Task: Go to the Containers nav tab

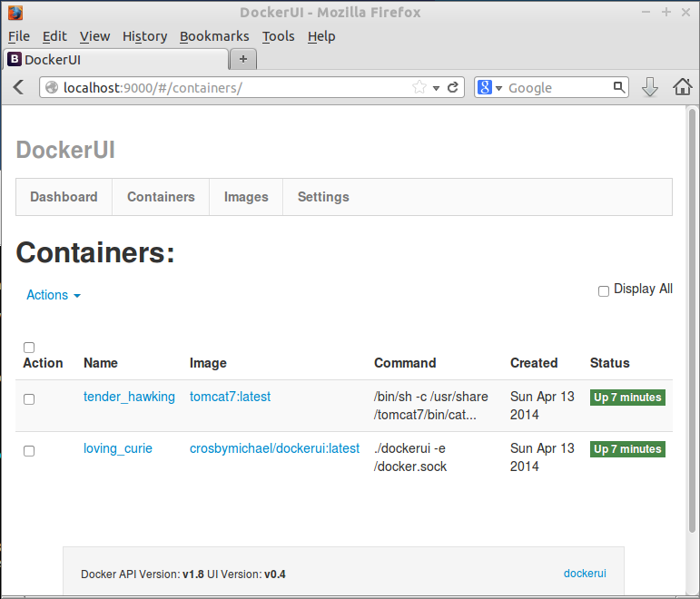Action: pyautogui.click(x=161, y=197)
